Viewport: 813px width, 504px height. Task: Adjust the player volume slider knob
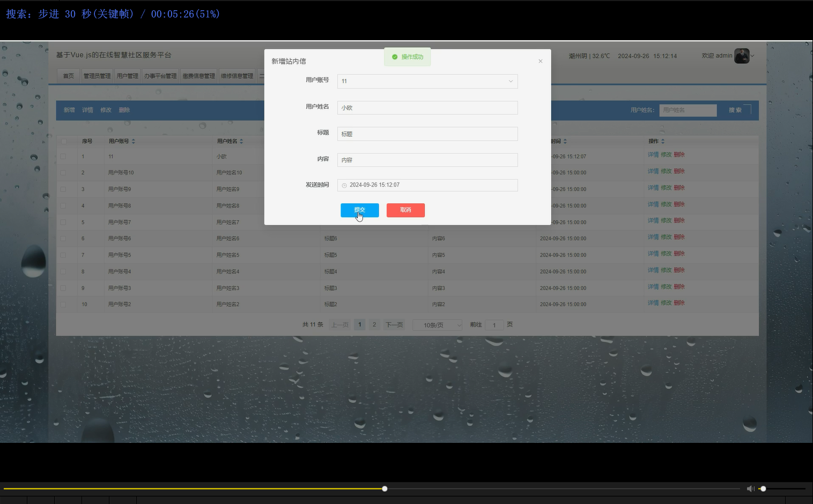(763, 488)
